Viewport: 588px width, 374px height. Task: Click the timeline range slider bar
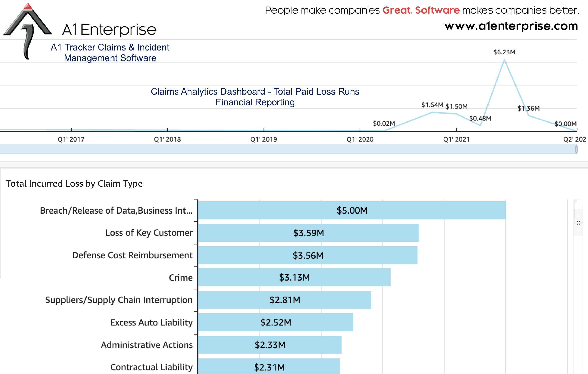pyautogui.click(x=288, y=149)
